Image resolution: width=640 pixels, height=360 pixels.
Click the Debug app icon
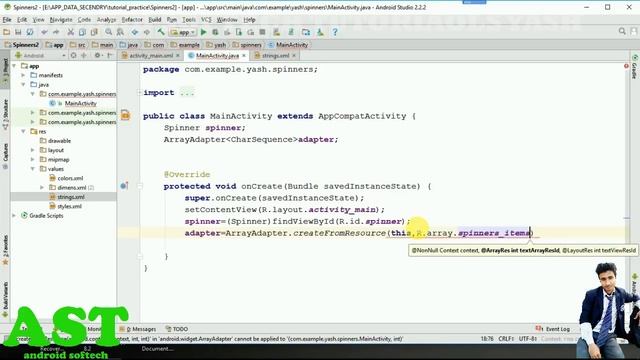[x=215, y=32]
